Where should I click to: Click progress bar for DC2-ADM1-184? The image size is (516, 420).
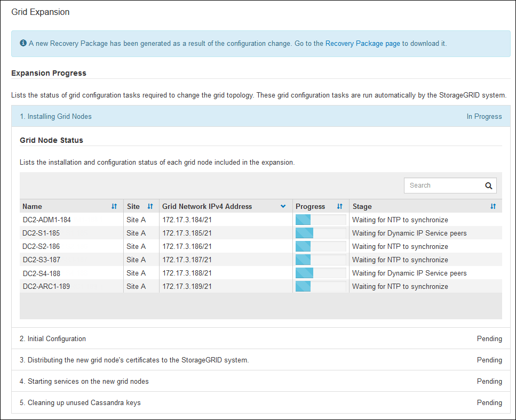click(321, 220)
